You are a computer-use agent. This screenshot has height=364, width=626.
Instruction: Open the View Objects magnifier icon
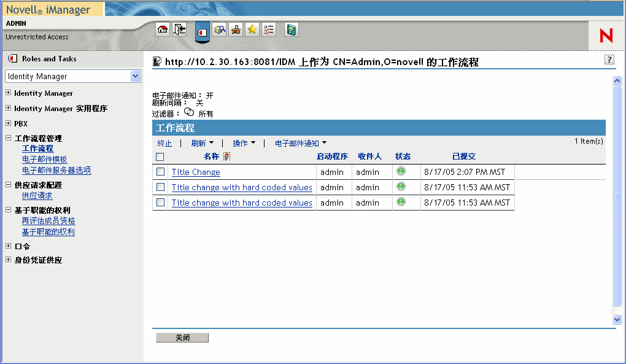pos(220,29)
